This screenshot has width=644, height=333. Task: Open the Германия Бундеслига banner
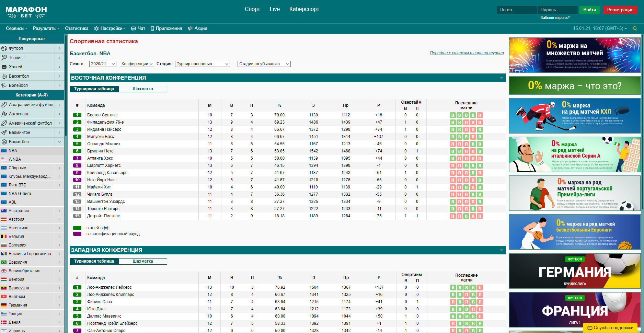click(575, 271)
